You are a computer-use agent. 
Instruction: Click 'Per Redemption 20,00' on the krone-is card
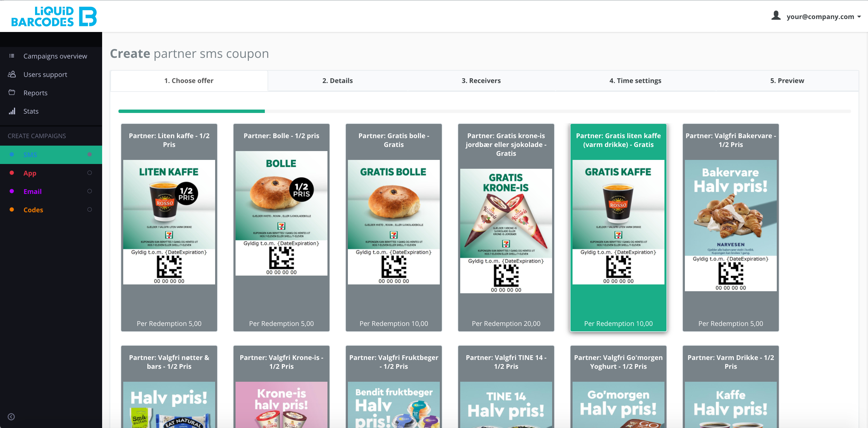click(x=506, y=324)
